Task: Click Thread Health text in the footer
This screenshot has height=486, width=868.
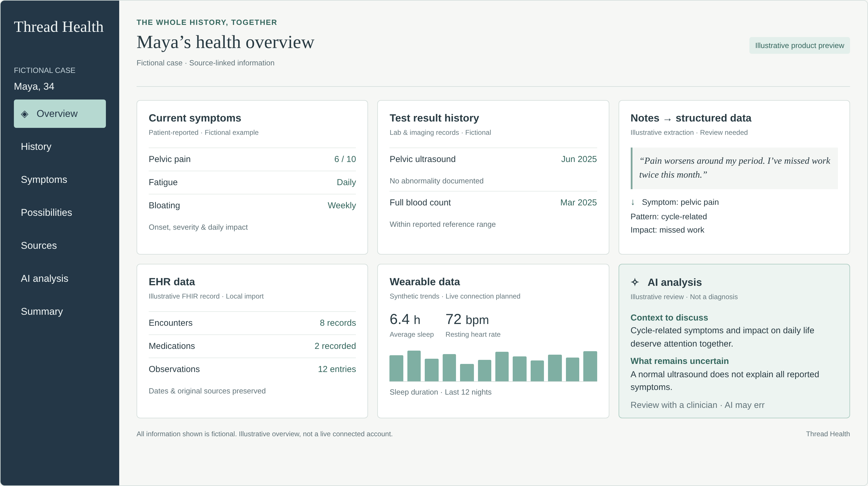Action: coord(827,434)
